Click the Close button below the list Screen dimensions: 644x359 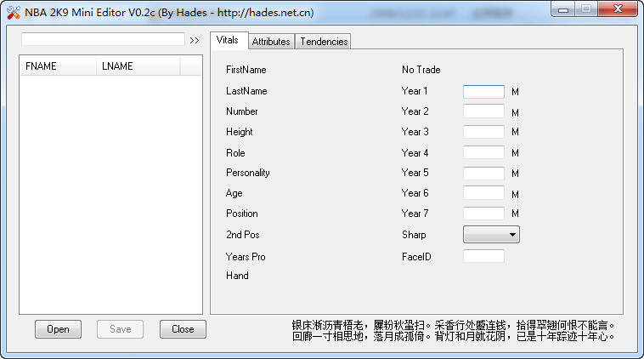click(183, 329)
